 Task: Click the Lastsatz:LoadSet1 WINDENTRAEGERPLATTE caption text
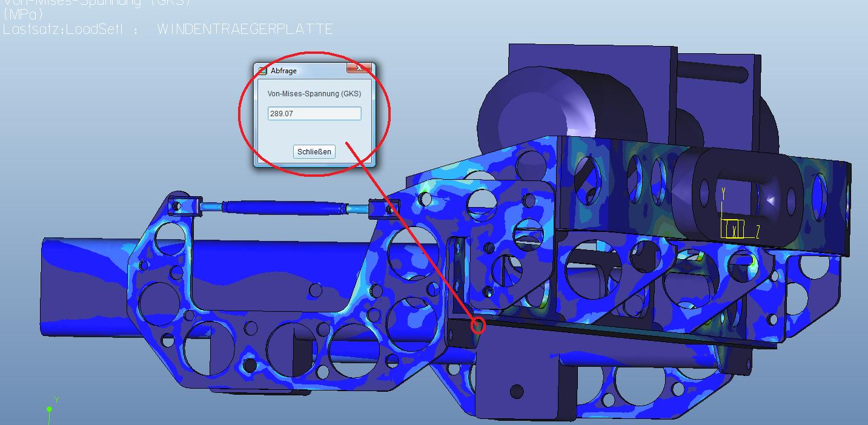168,29
